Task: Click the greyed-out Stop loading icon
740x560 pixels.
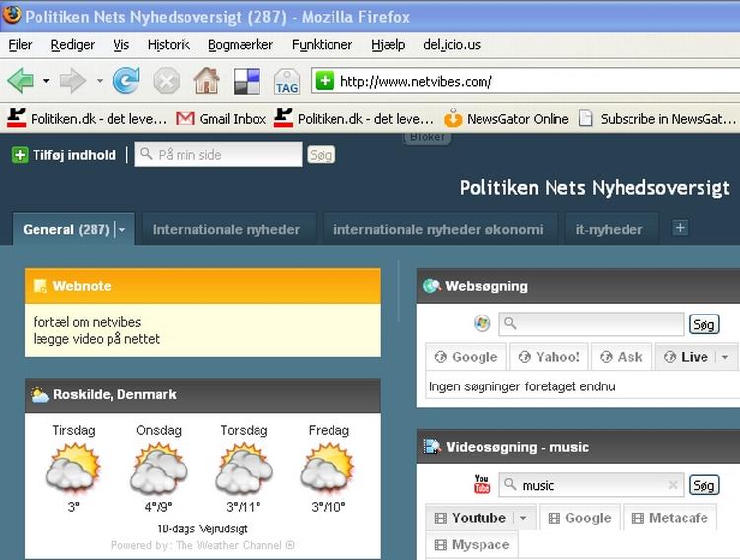Action: click(x=166, y=81)
